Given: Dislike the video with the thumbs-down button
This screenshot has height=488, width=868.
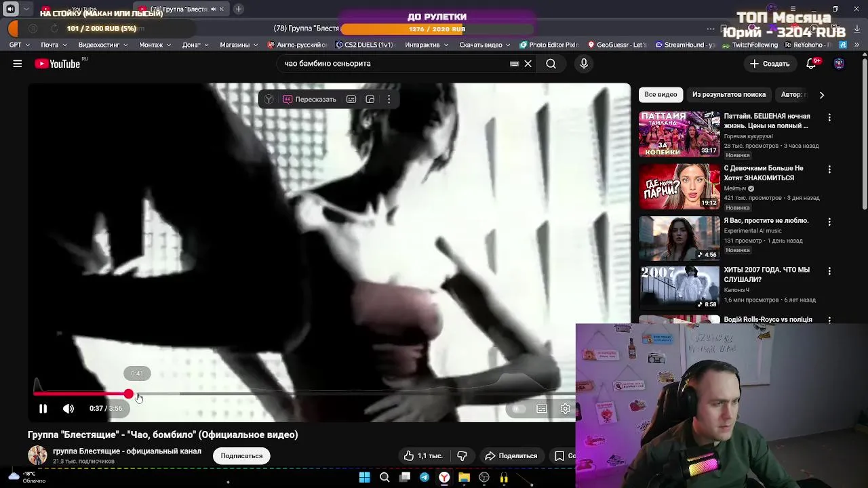Looking at the screenshot, I should (x=462, y=456).
